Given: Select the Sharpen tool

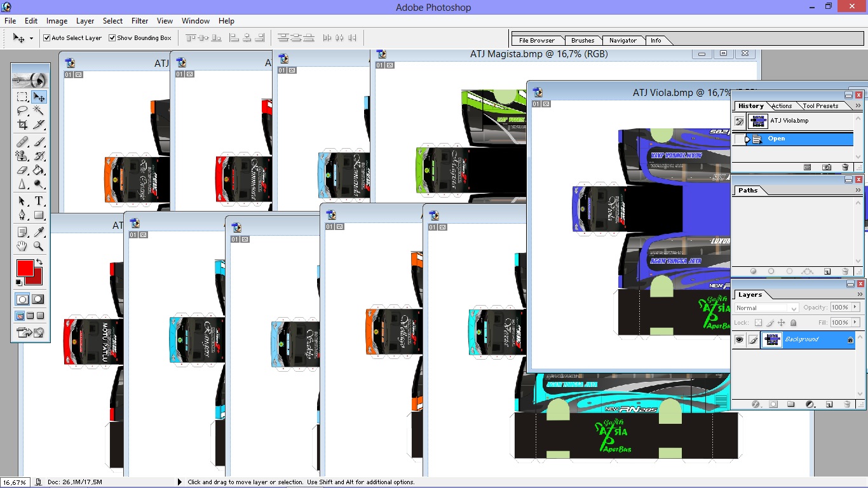Looking at the screenshot, I should (x=22, y=184).
